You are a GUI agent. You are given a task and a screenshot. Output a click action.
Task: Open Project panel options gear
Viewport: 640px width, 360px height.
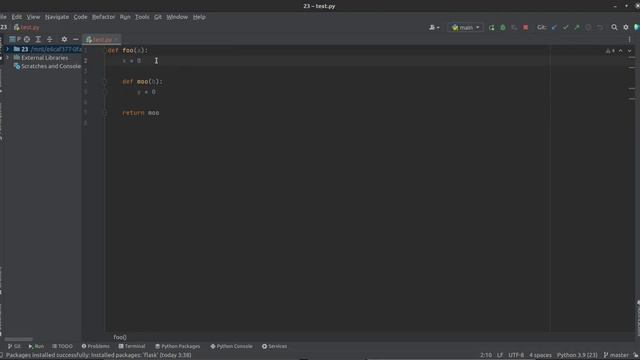64,39
